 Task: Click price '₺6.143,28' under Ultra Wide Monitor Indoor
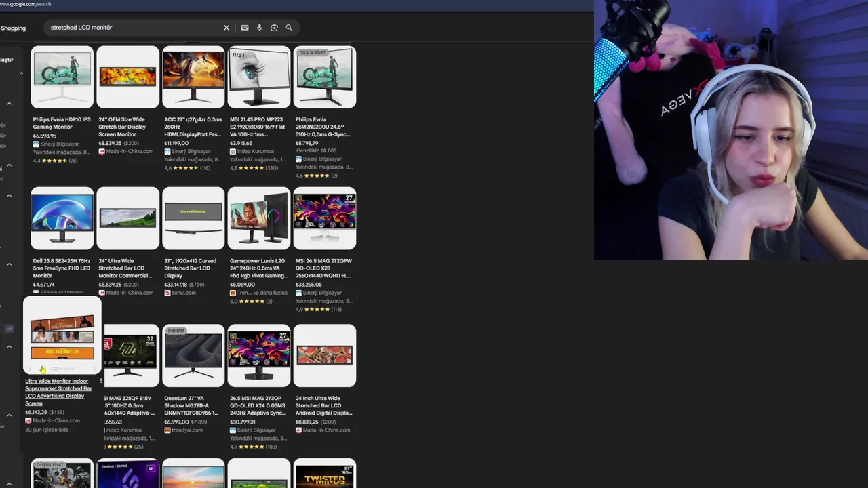pos(36,412)
